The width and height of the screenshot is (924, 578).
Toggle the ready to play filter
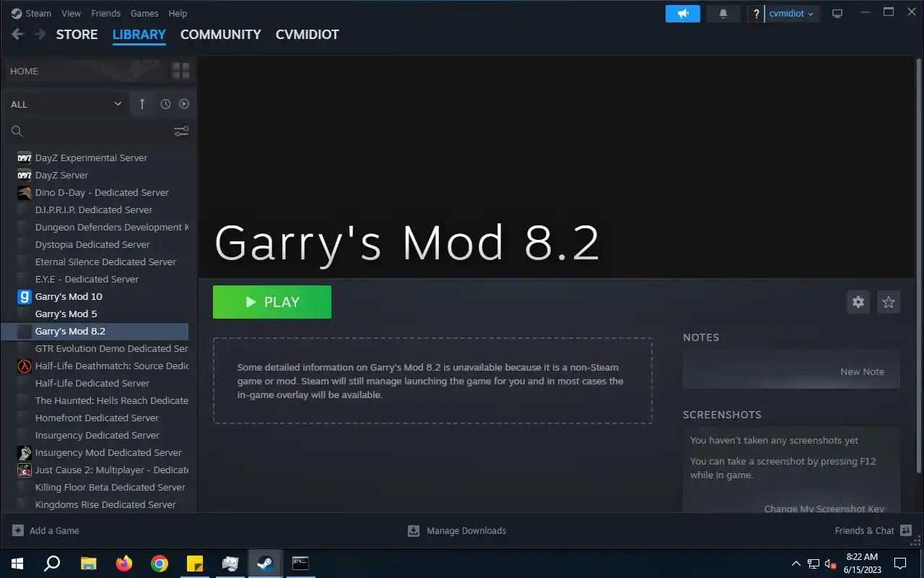[x=184, y=104]
